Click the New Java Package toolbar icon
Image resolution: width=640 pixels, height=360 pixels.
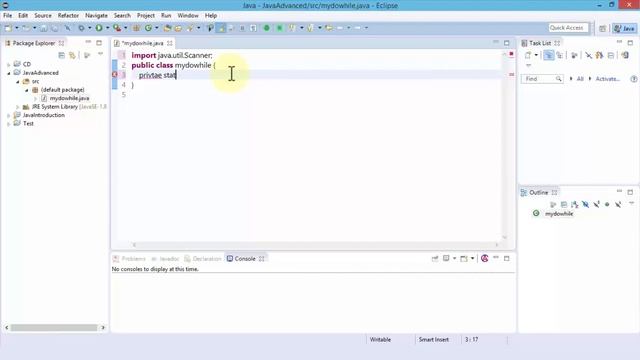[136, 28]
